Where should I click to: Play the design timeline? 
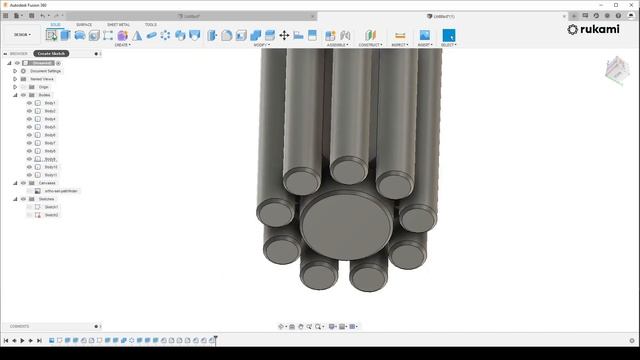(x=22, y=340)
